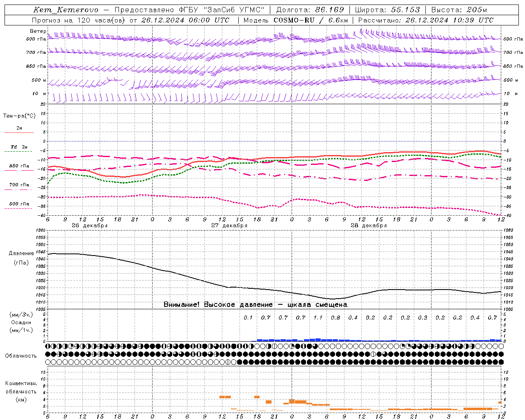Viewport: 525px width, 420px height.
Task: Click the warning "Внимание! Высокое давление — шкала смещена"
Action: pyautogui.click(x=256, y=304)
